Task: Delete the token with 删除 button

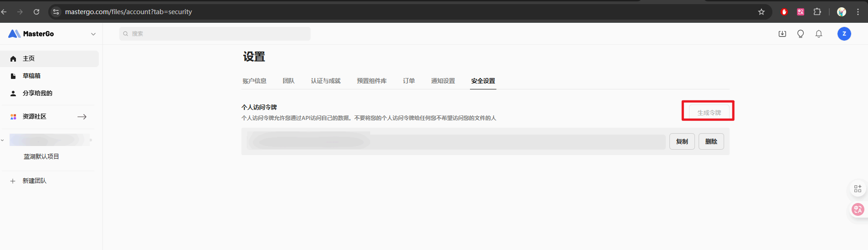Action: [x=711, y=141]
